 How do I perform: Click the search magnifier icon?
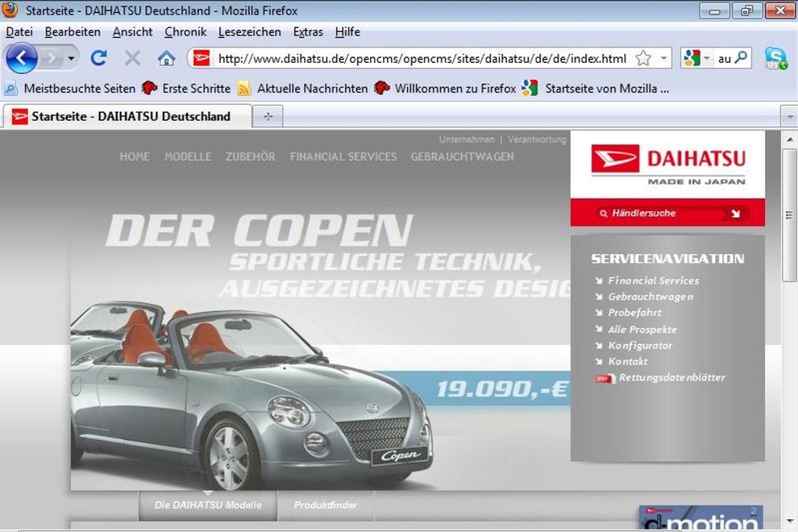point(742,57)
